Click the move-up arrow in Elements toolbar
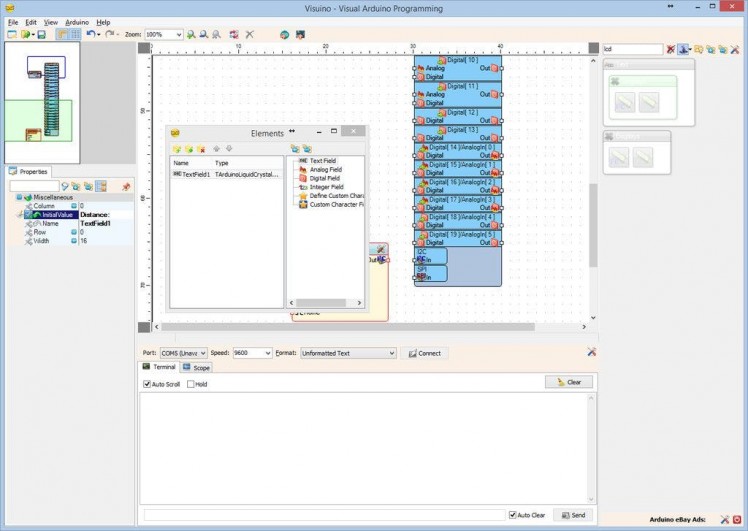Image resolution: width=748 pixels, height=531 pixels. point(215,149)
